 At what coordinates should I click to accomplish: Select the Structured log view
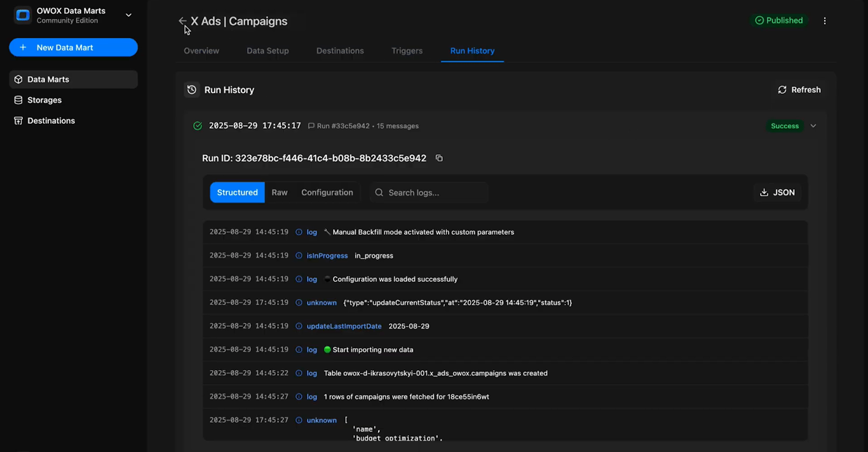click(237, 192)
